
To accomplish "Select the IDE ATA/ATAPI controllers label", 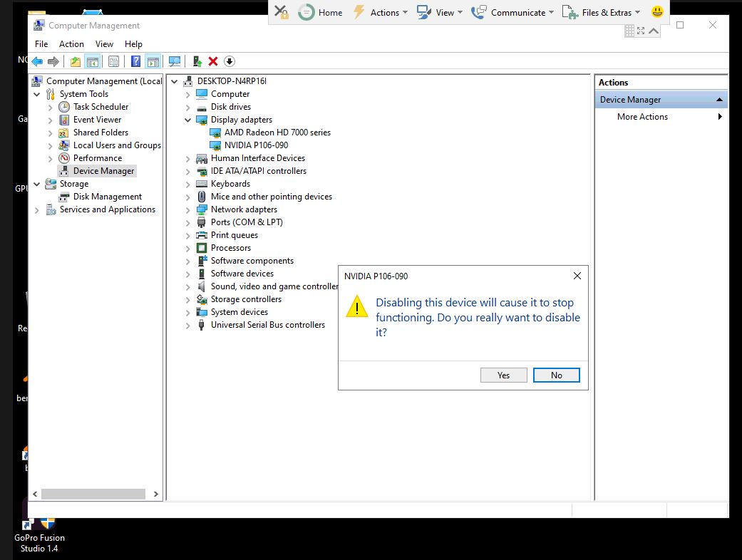I will [258, 171].
